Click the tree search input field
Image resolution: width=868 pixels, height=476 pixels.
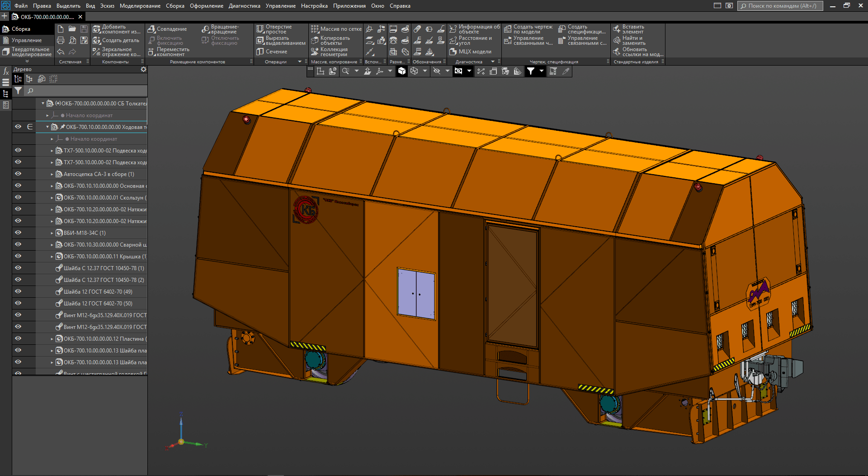[x=86, y=91]
